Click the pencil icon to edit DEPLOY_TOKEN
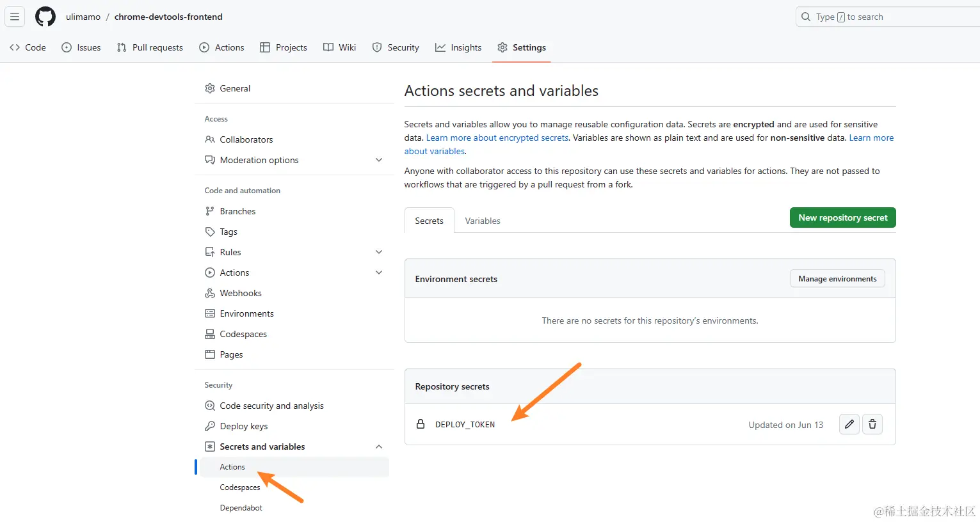Viewport: 980px width, 522px height. pyautogui.click(x=849, y=424)
